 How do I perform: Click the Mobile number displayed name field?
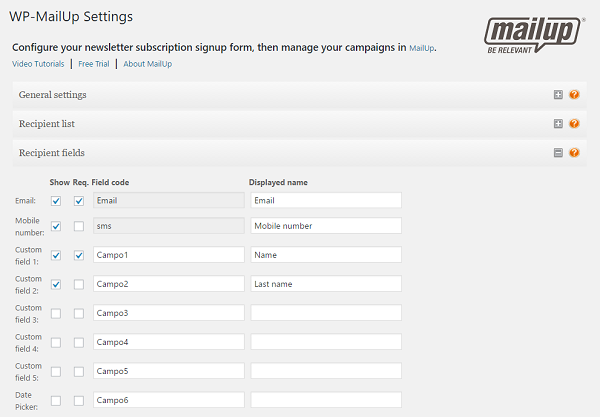pos(325,226)
